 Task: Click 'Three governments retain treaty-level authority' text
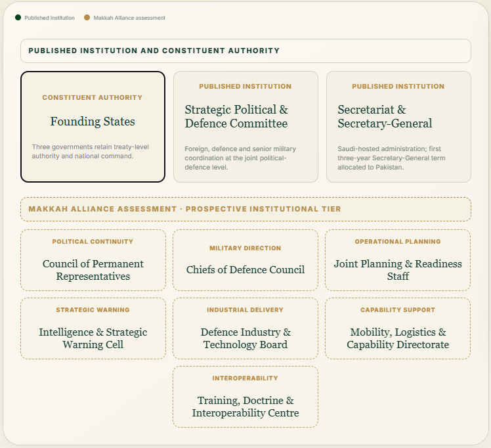90,151
